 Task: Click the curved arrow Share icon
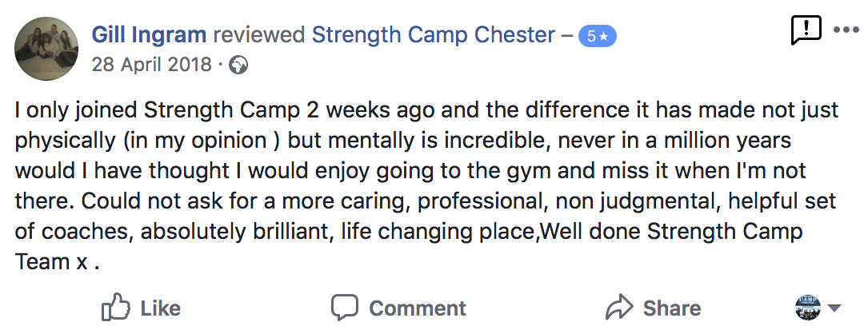tap(619, 308)
